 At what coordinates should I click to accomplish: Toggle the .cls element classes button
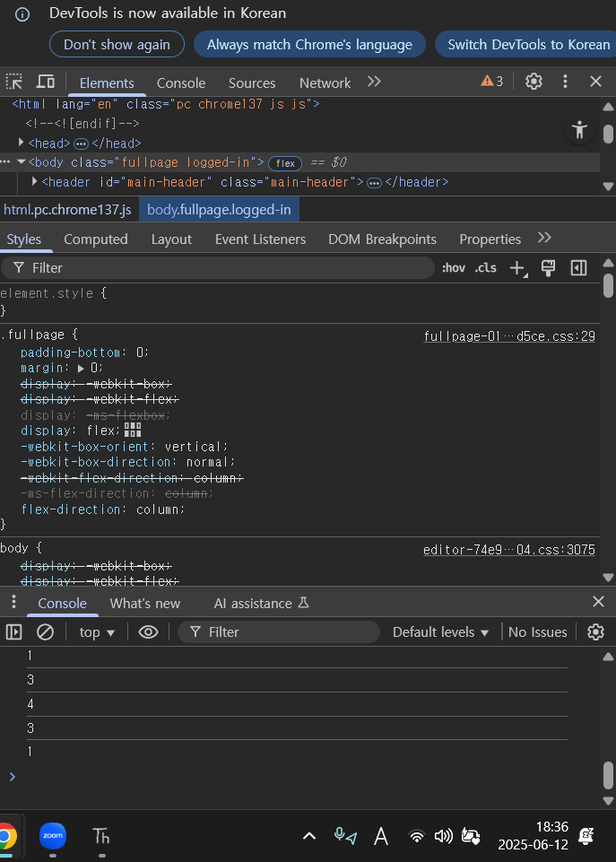coord(485,267)
